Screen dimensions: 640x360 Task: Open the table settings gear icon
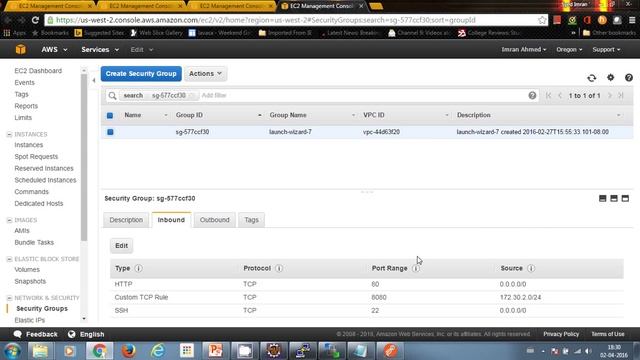610,77
